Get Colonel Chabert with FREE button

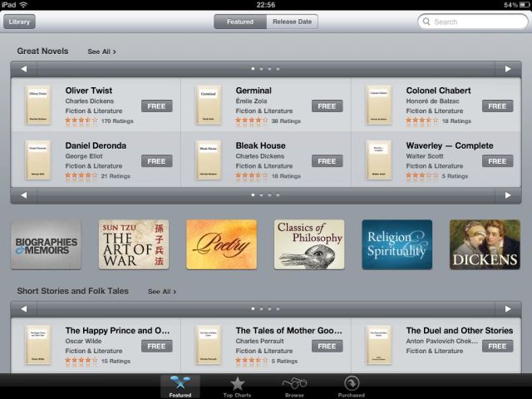coord(497,106)
